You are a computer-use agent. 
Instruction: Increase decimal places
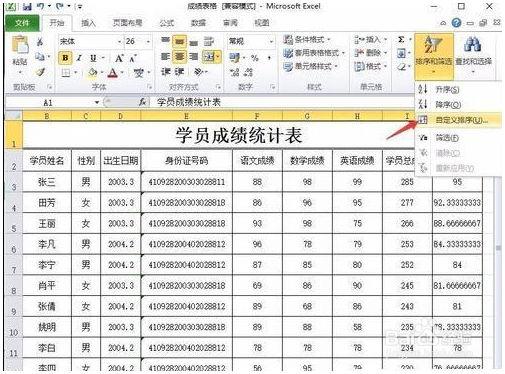click(x=235, y=72)
